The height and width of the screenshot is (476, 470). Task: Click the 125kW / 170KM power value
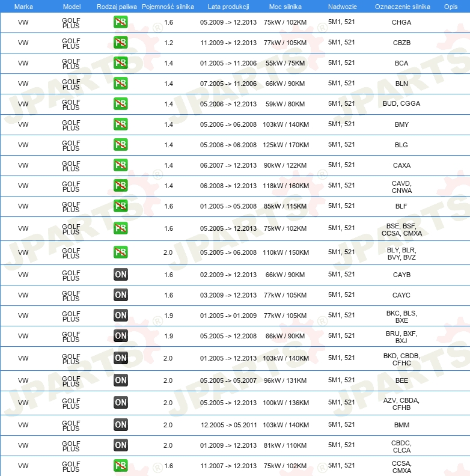[x=285, y=145]
